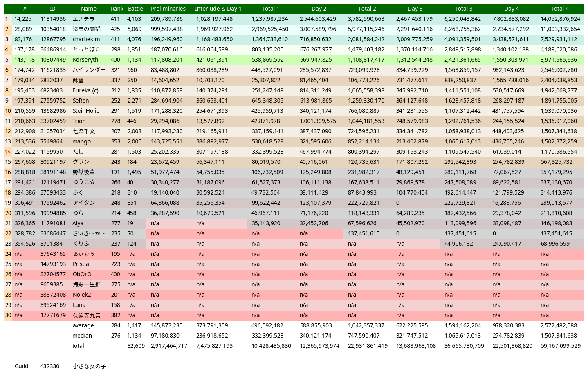
Task: Select the ID cell 2832037
Action: coord(52,80)
